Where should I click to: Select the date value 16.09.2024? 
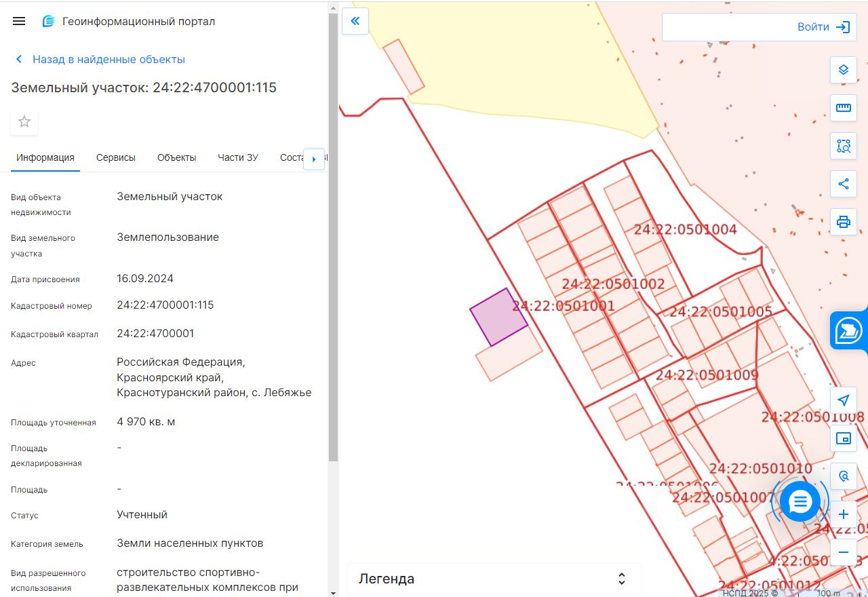coord(145,279)
